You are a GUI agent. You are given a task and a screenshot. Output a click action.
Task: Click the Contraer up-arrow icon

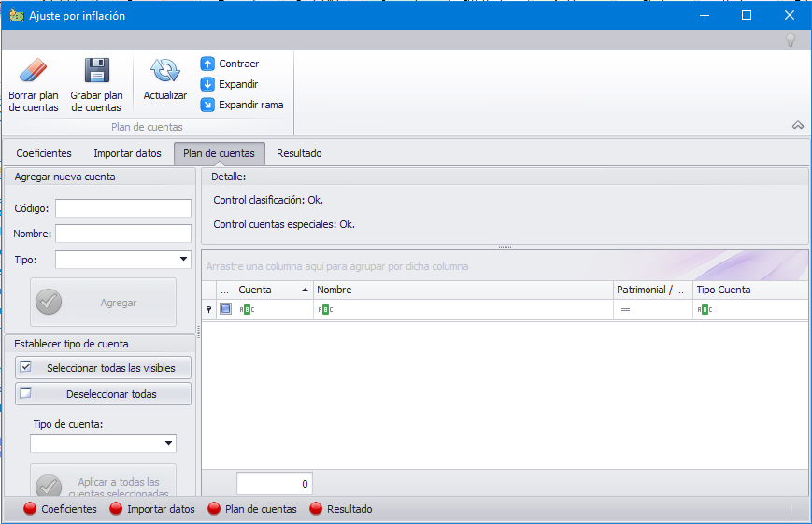pos(208,64)
